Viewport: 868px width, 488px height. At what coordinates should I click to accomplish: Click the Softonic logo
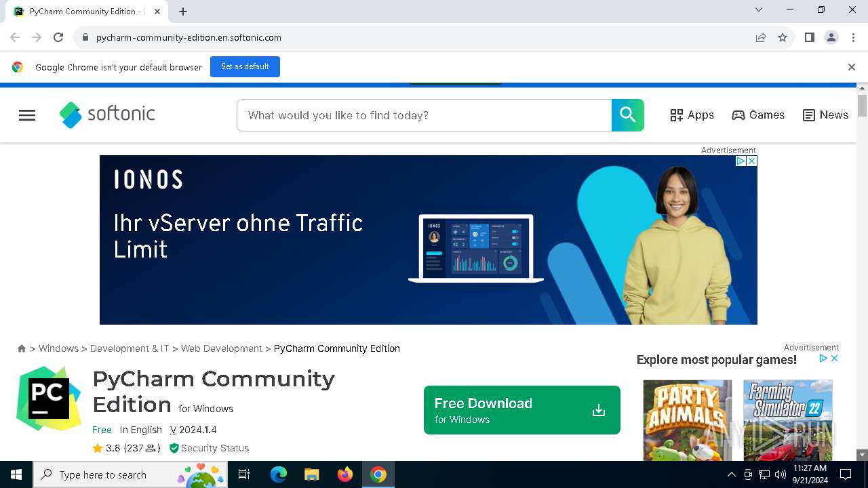107,115
